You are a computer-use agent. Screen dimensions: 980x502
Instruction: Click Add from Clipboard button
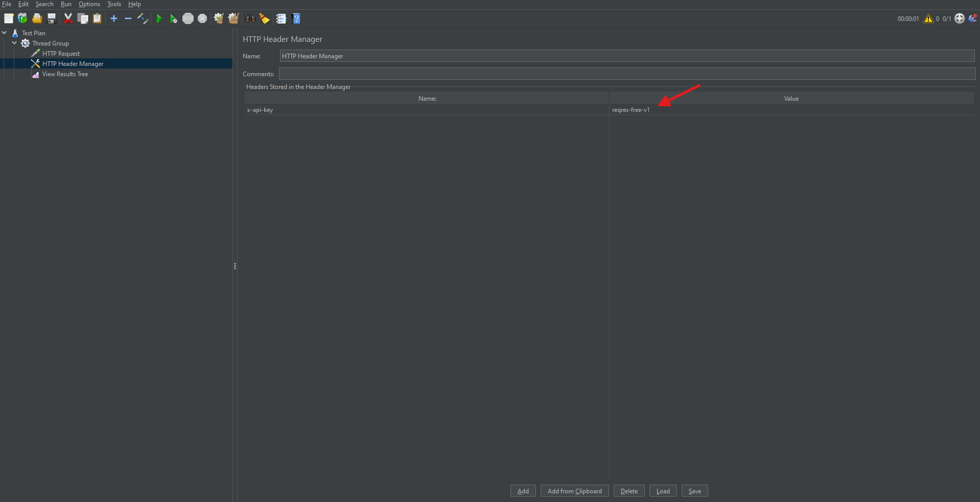(575, 491)
